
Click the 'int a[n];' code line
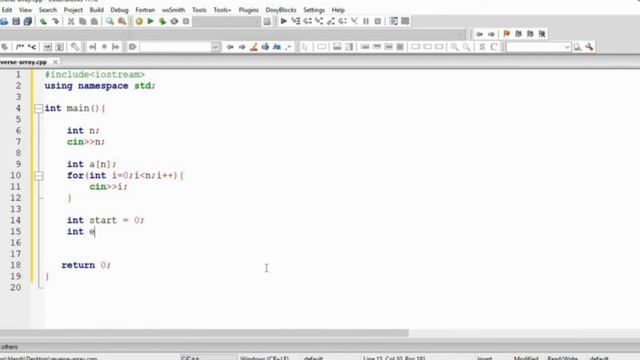(91, 164)
